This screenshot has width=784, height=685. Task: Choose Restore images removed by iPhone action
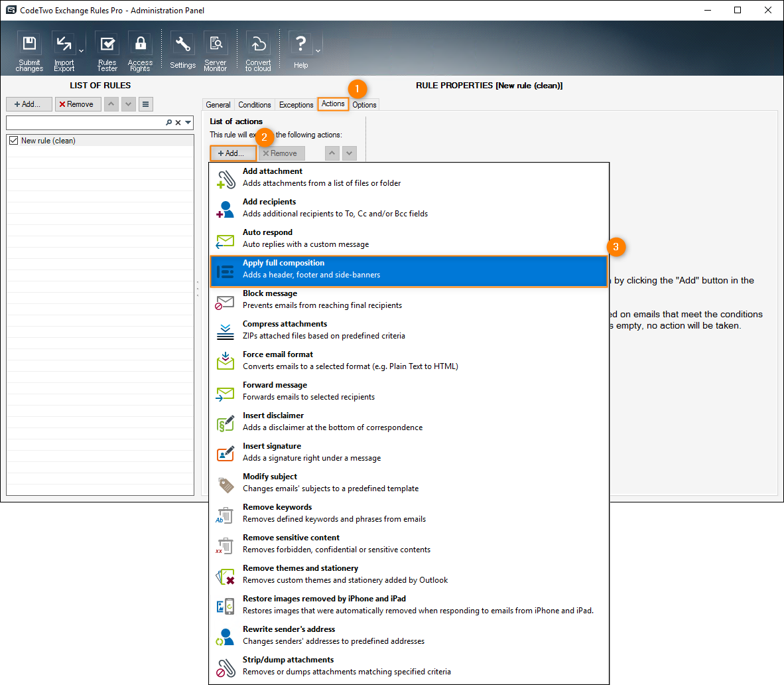click(x=409, y=605)
